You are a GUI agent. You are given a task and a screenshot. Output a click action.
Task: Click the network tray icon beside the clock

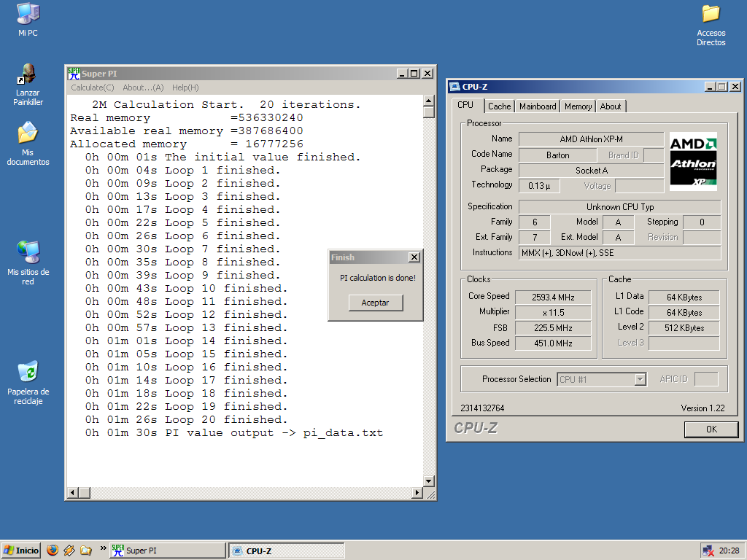(x=707, y=551)
